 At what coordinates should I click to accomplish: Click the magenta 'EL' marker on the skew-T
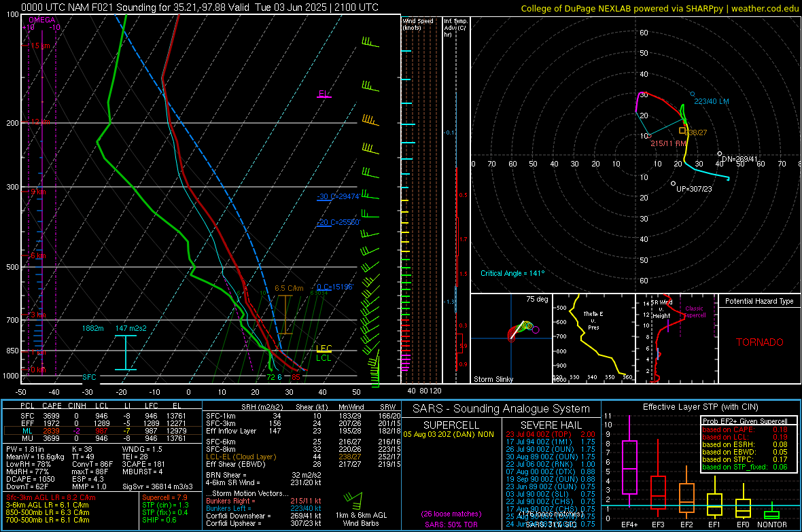coord(323,94)
